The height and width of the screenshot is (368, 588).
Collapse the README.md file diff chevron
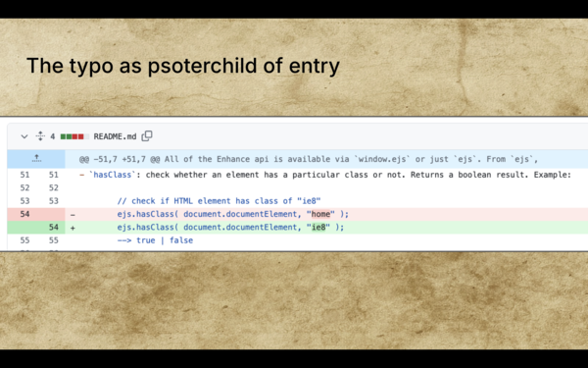pyautogui.click(x=24, y=136)
